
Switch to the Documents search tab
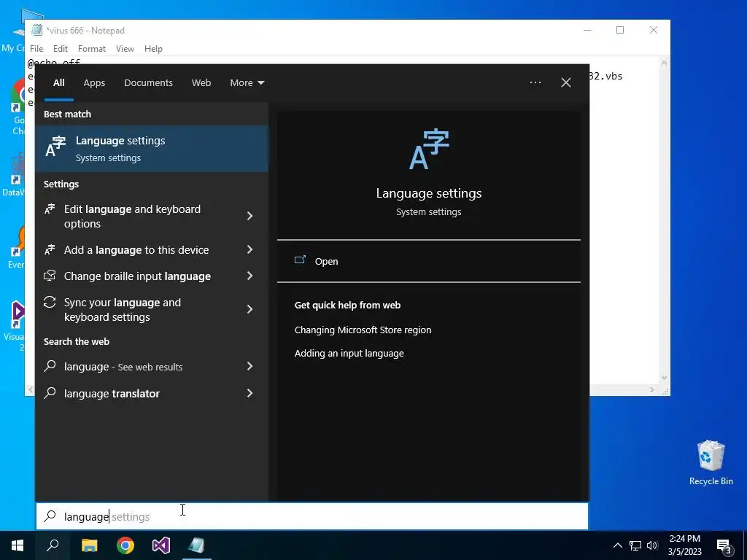click(x=148, y=82)
